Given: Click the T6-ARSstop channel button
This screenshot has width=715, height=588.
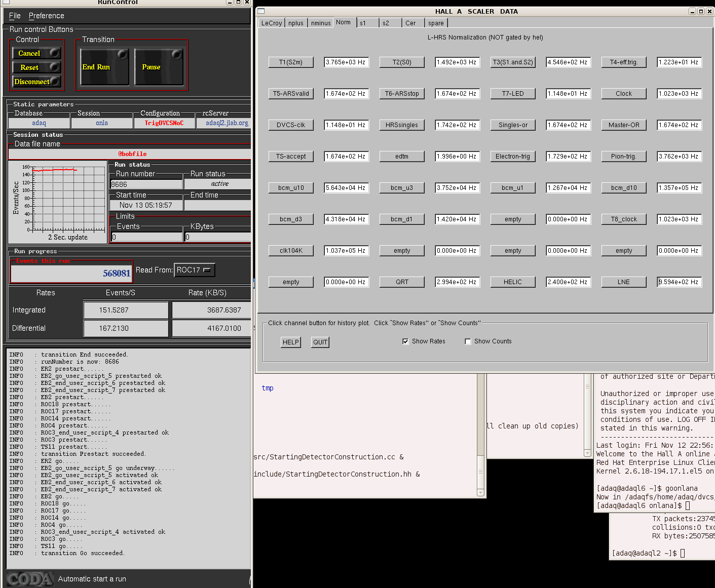Looking at the screenshot, I should (402, 94).
